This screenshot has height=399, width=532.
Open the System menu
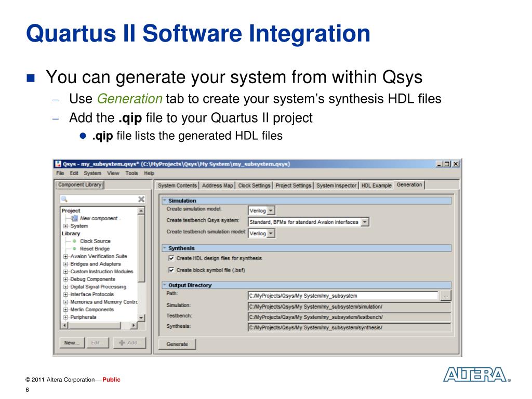pyautogui.click(x=92, y=173)
